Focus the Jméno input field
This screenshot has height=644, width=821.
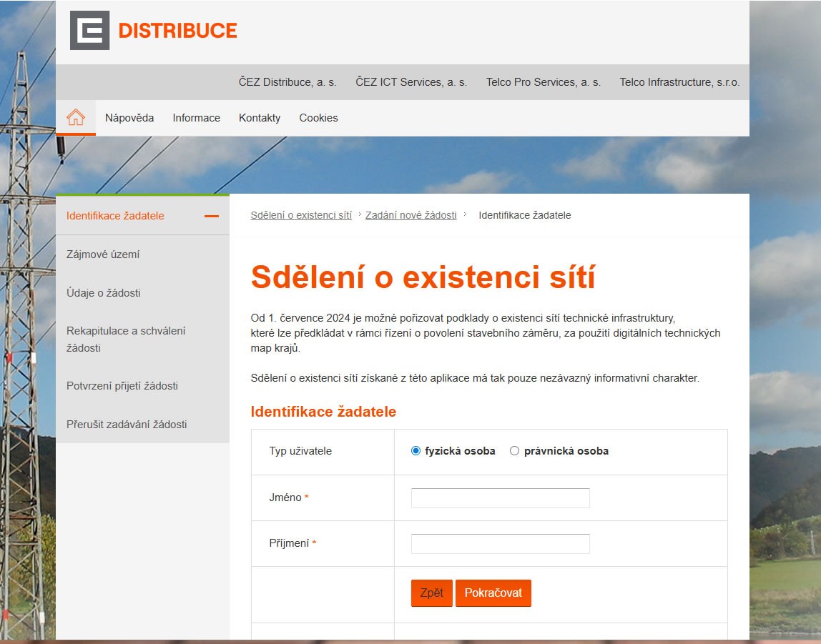pyautogui.click(x=500, y=498)
